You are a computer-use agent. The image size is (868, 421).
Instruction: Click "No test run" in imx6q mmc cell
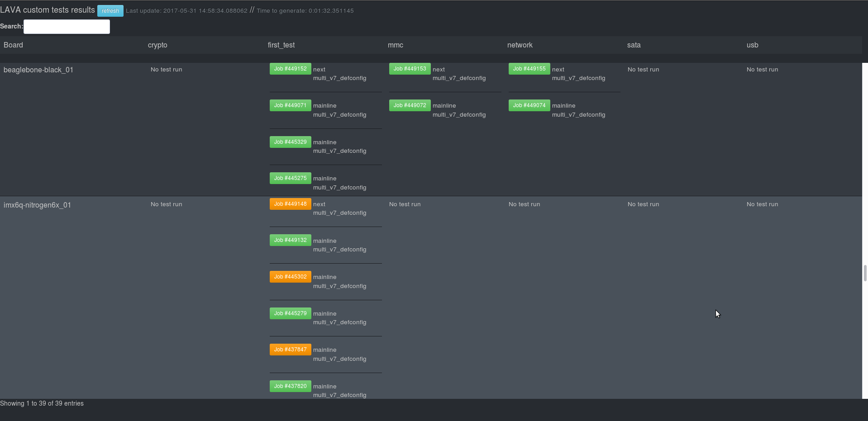pos(405,204)
